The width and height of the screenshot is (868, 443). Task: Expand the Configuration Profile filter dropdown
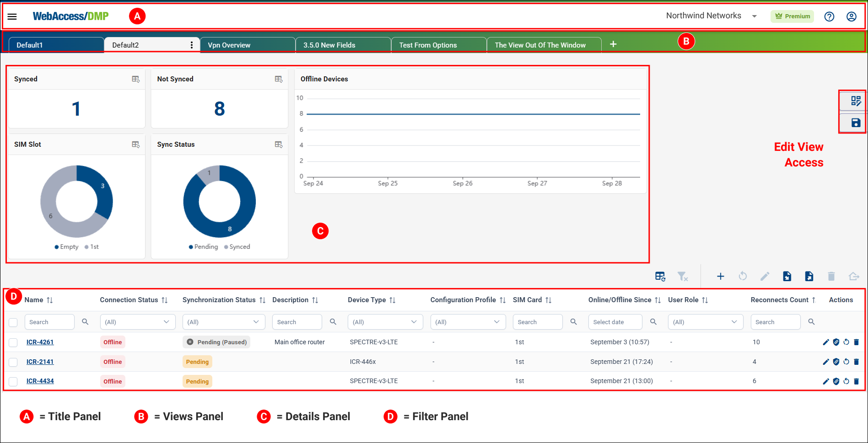click(x=468, y=322)
